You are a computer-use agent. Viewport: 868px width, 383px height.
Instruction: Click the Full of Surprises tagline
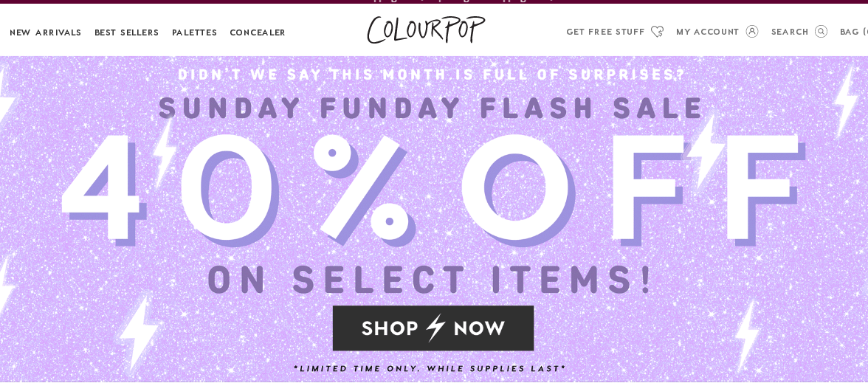[432, 75]
